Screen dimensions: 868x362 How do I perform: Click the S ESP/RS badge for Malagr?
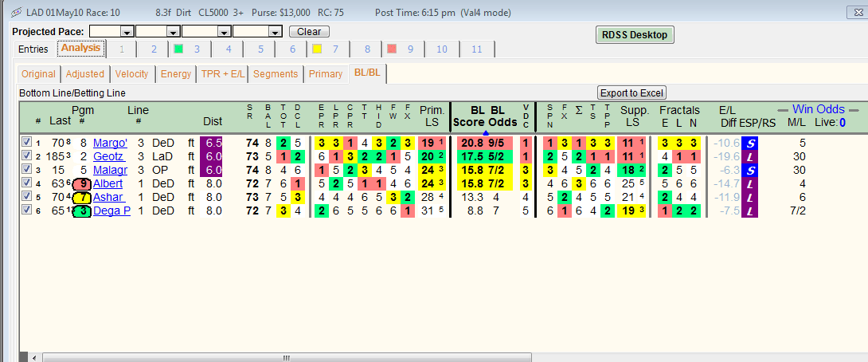[750, 170]
